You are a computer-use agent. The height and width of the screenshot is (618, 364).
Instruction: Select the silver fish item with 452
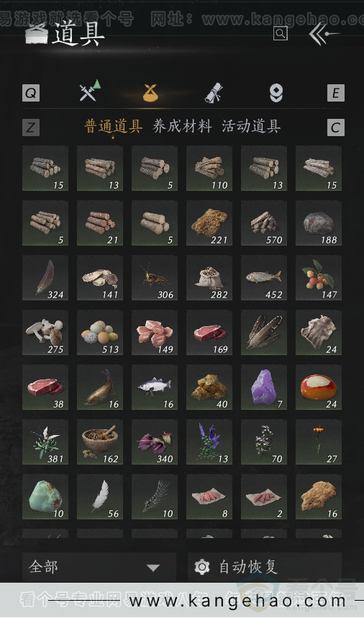coord(264,277)
